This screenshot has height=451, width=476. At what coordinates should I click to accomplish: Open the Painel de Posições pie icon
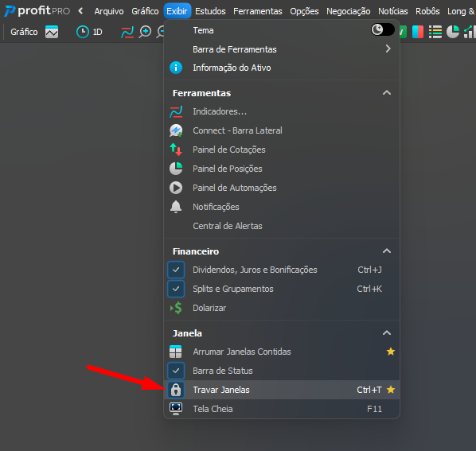click(176, 169)
